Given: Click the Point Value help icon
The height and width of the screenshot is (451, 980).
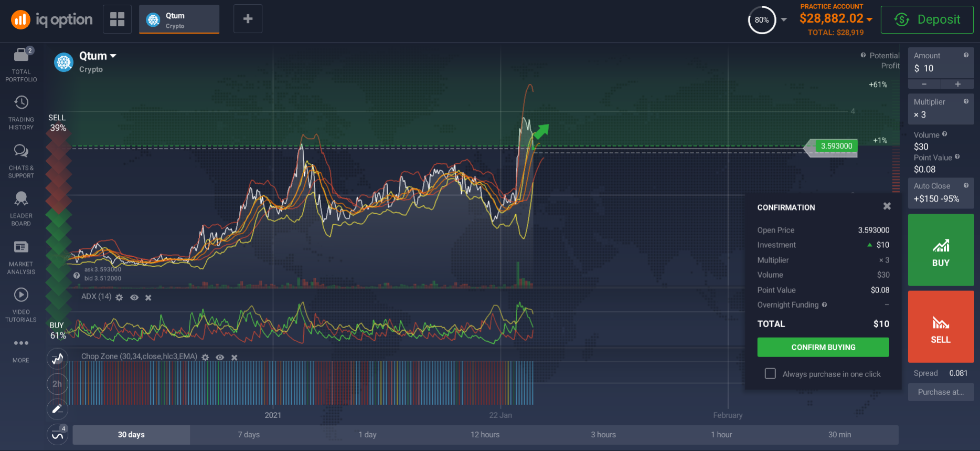Looking at the screenshot, I should [x=957, y=156].
